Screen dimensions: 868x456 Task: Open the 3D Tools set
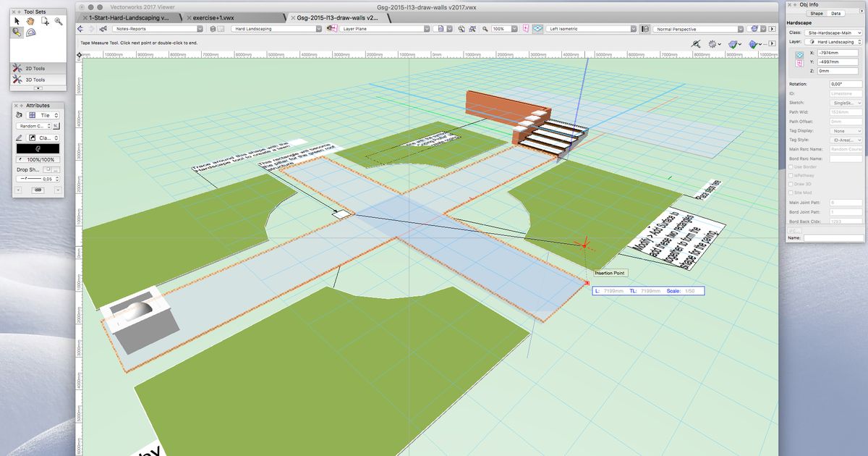[33, 79]
